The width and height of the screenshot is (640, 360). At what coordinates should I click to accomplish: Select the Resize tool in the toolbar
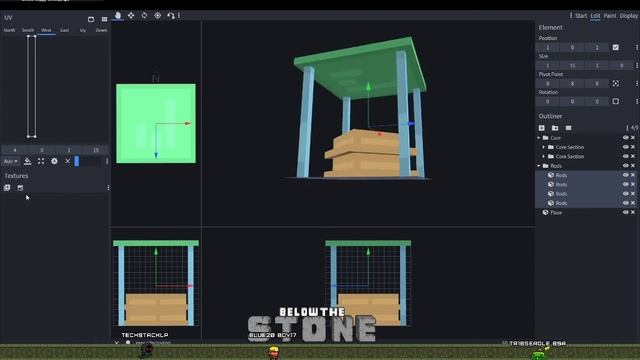(x=131, y=16)
